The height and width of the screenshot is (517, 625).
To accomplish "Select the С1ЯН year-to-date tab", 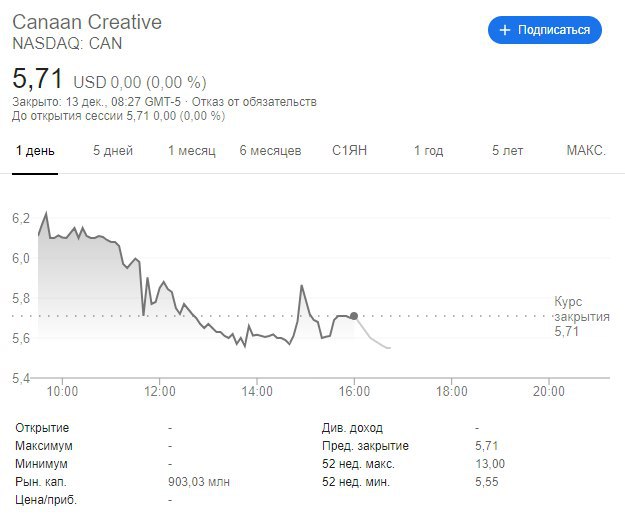I will tap(350, 151).
